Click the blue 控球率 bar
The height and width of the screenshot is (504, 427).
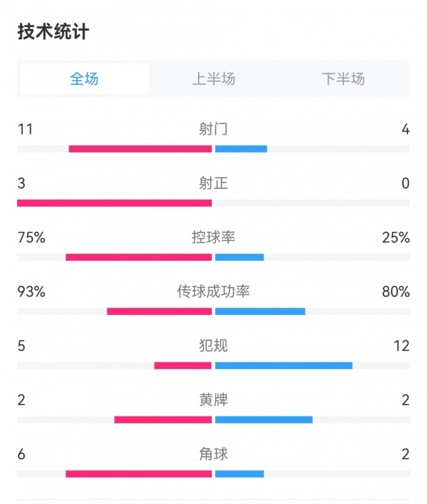click(x=240, y=257)
